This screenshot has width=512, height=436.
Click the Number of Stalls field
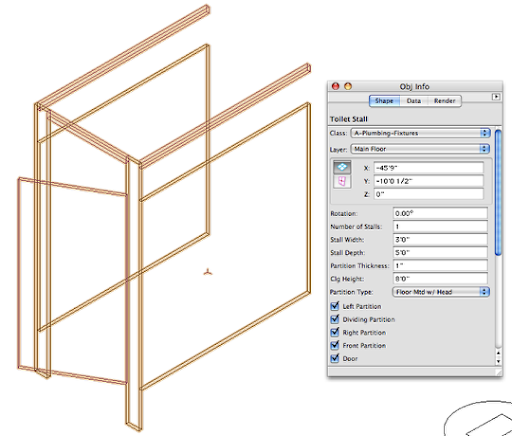tap(440, 227)
